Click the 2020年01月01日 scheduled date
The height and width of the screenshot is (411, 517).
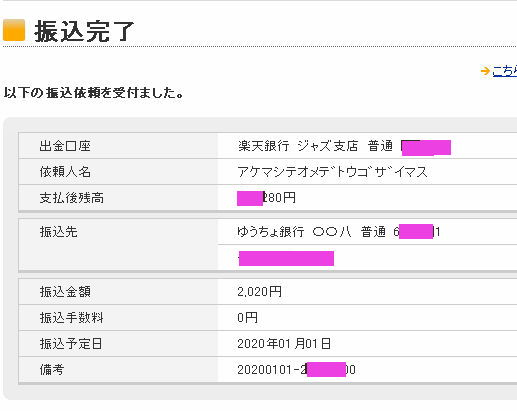284,343
